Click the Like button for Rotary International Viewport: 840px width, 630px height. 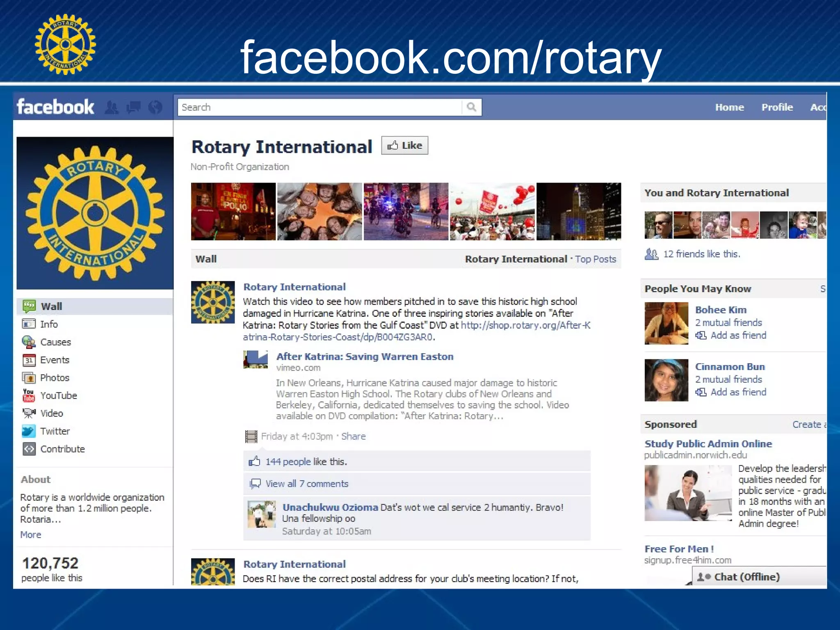click(405, 145)
